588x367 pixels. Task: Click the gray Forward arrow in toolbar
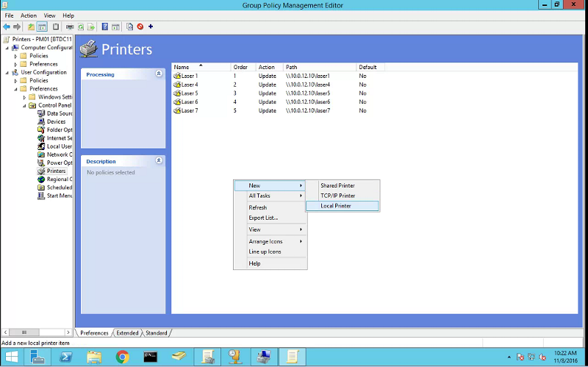[x=17, y=26]
